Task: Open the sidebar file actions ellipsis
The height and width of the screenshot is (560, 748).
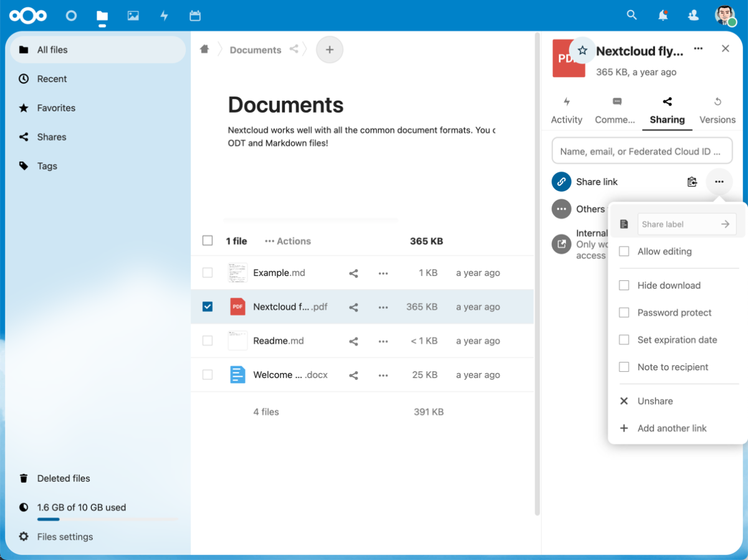Action: (698, 49)
